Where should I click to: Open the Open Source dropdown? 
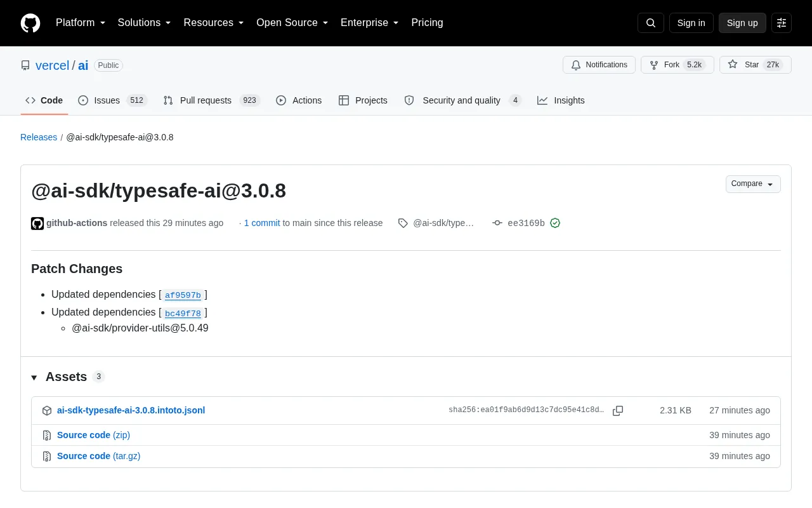point(292,23)
